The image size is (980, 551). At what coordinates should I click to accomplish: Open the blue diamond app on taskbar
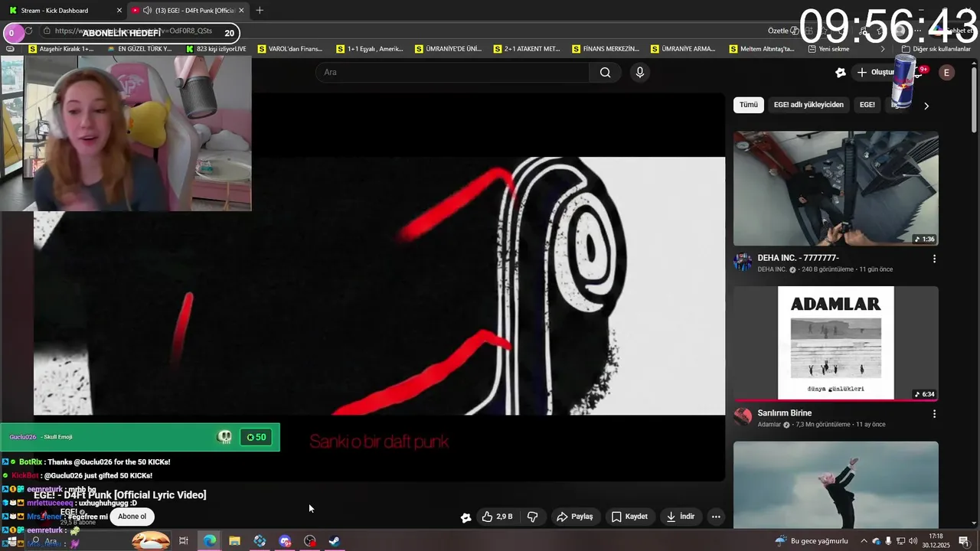[260, 541]
